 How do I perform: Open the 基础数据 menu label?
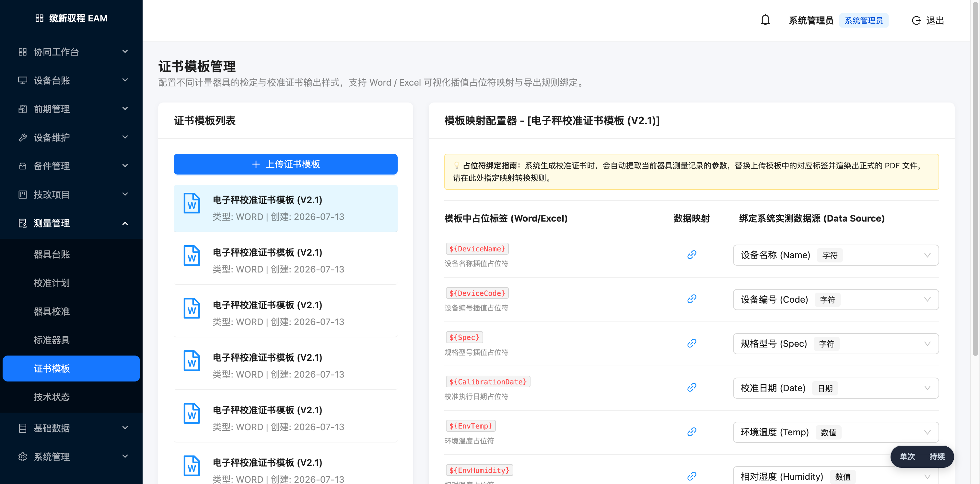click(52, 428)
